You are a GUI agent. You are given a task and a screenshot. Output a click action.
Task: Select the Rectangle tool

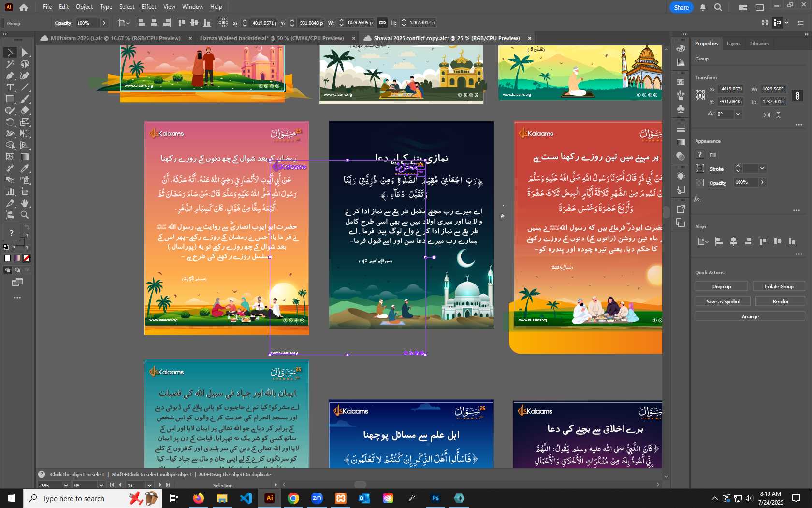tap(10, 99)
